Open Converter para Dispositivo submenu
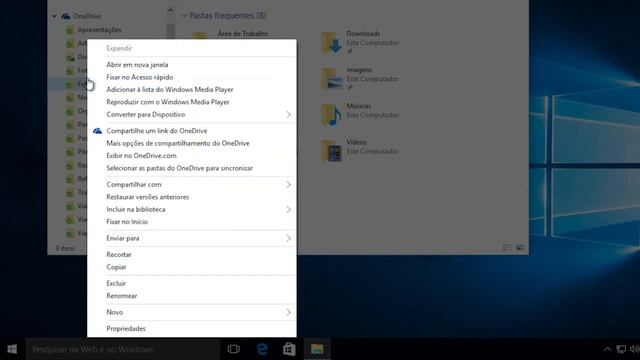Viewport: 640px width, 360px height. click(x=191, y=114)
